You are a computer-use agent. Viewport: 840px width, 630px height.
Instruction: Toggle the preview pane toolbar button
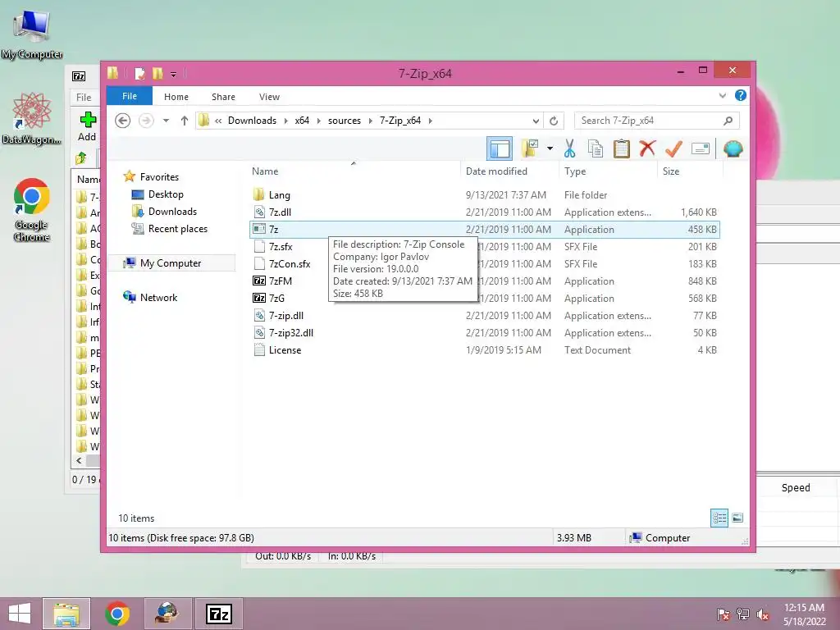pos(500,149)
